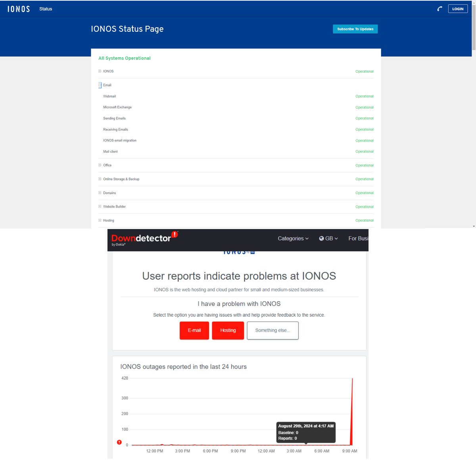Click the red spike on outage chart
Image resolution: width=476 pixels, height=461 pixels.
tap(352, 412)
